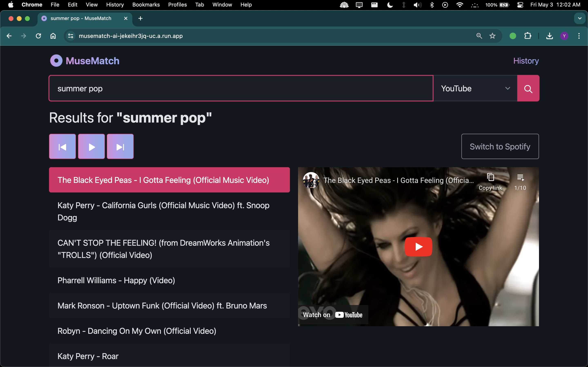
Task: Open the Chrome extensions puzzle icon
Action: tap(528, 36)
